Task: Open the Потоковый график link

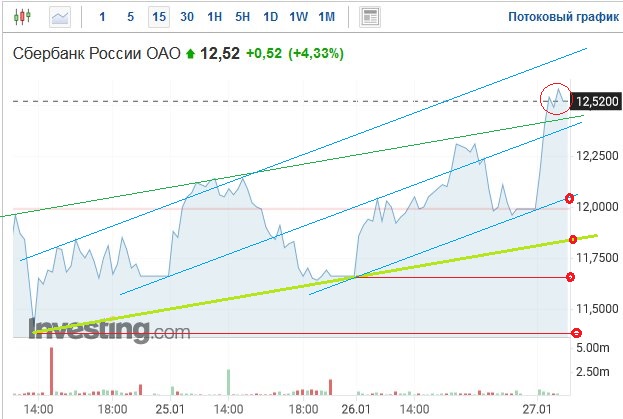Action: pyautogui.click(x=563, y=17)
